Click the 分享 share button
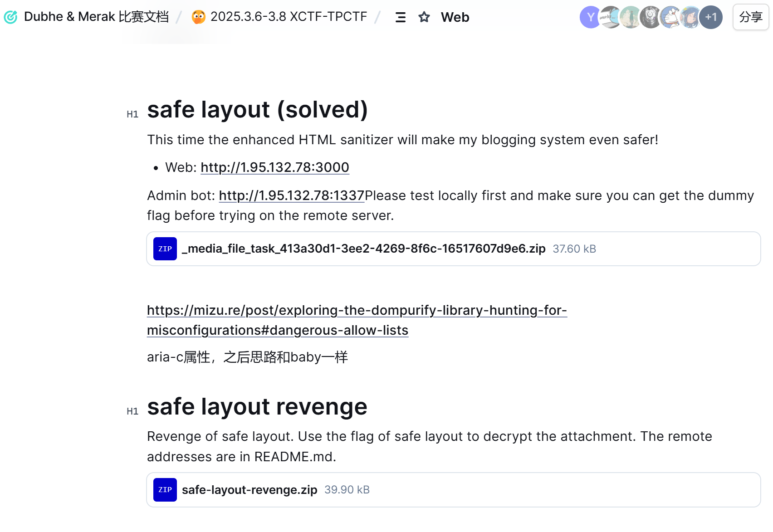Screen dimensions: 773x532 (x=750, y=17)
